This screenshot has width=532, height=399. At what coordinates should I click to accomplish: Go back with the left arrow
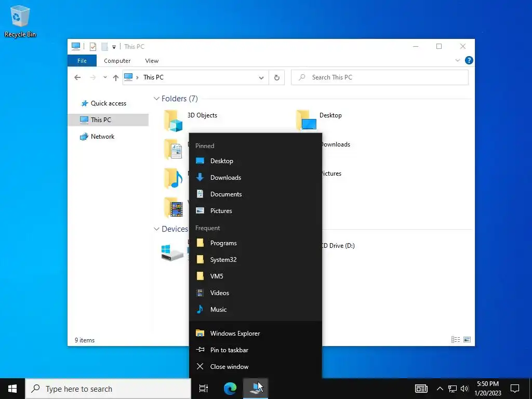77,77
